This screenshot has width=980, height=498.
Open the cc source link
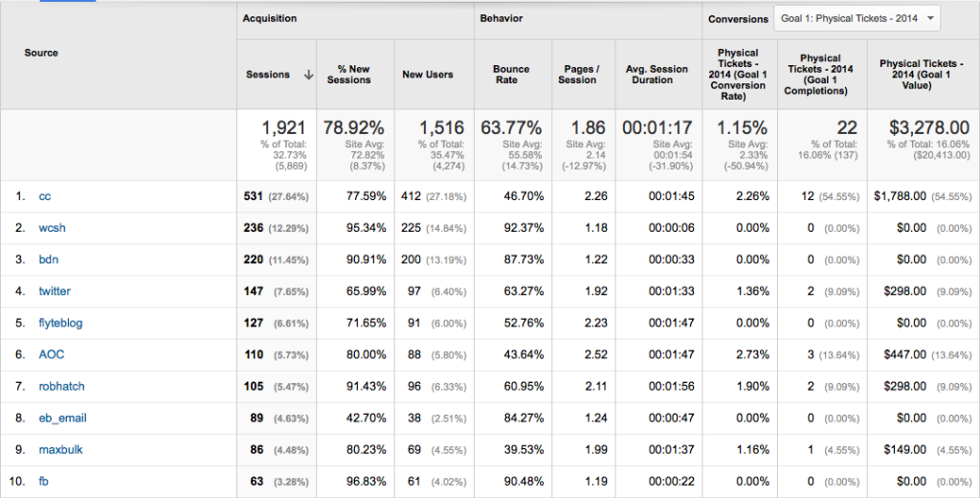(x=44, y=196)
